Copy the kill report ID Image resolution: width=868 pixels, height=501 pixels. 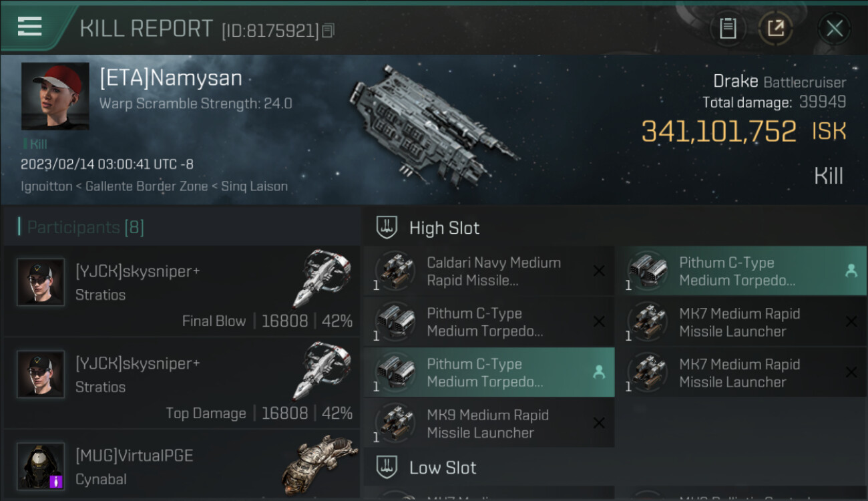328,31
